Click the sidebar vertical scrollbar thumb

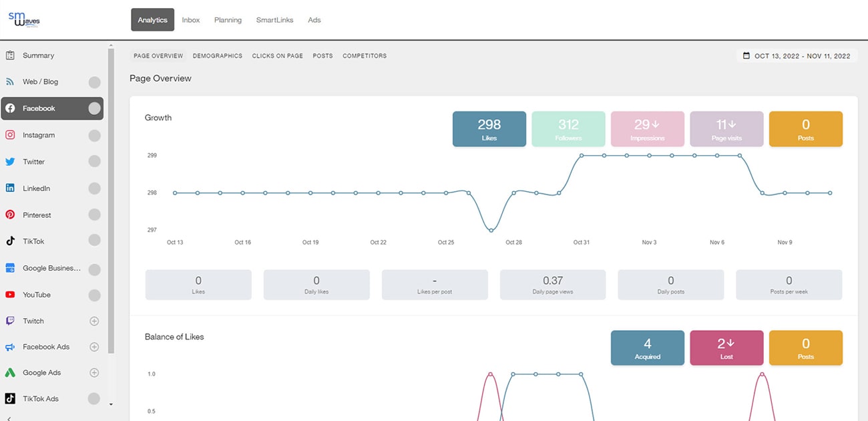point(111,200)
